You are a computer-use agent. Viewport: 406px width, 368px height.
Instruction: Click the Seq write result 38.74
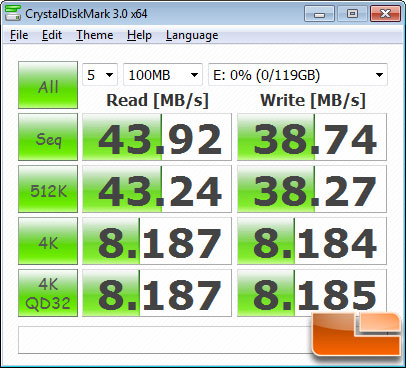coord(312,137)
